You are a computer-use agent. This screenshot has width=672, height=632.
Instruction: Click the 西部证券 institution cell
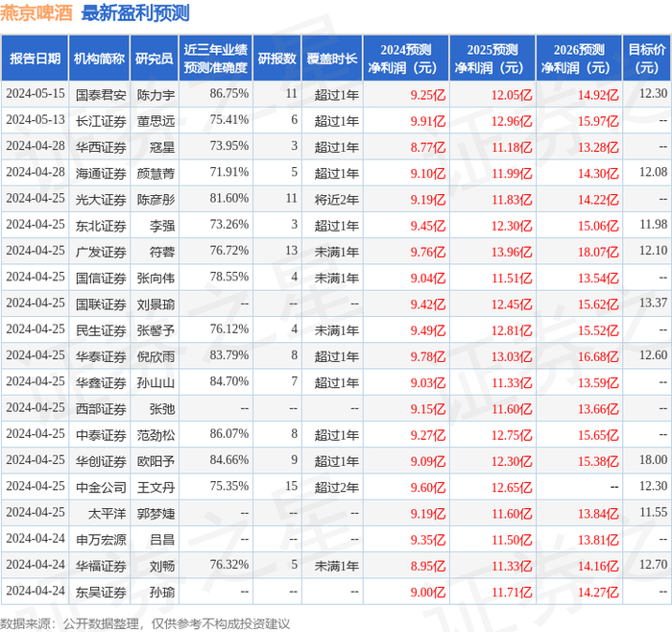pos(101,408)
